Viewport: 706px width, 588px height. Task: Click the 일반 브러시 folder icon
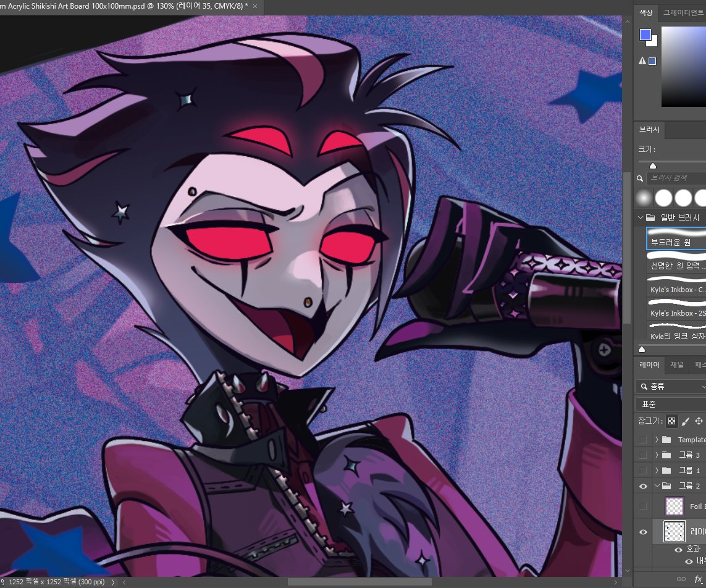pyautogui.click(x=650, y=217)
